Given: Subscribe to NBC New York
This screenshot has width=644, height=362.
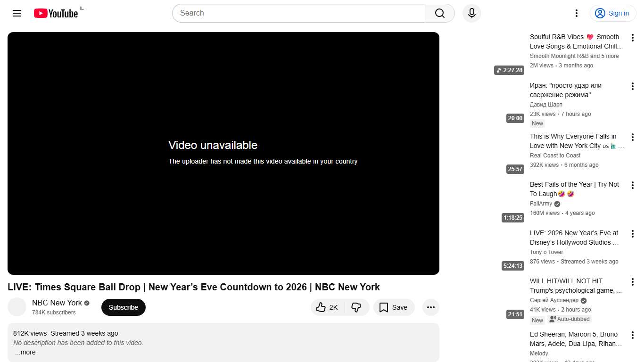Looking at the screenshot, I should pos(123,307).
